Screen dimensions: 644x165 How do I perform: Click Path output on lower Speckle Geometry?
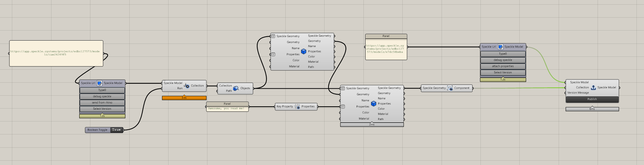[x=381, y=119]
